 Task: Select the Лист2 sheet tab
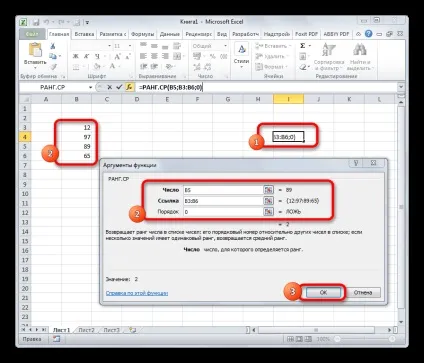tap(86, 330)
